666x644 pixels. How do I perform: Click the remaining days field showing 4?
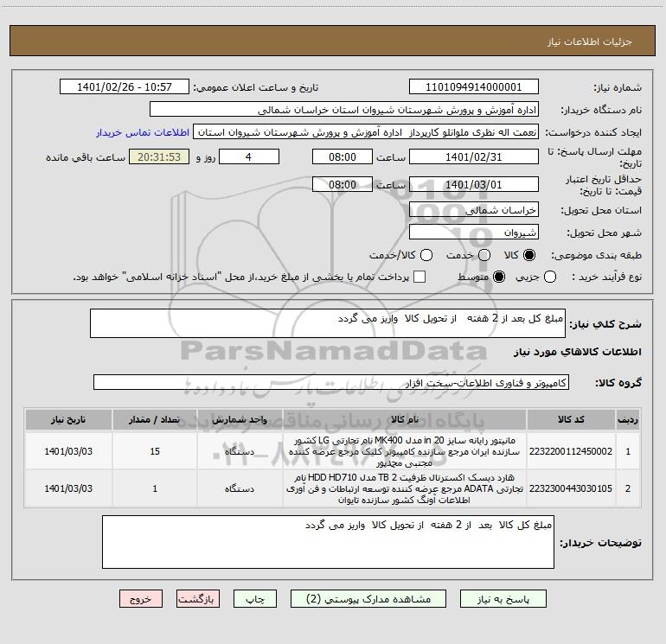coord(249,156)
